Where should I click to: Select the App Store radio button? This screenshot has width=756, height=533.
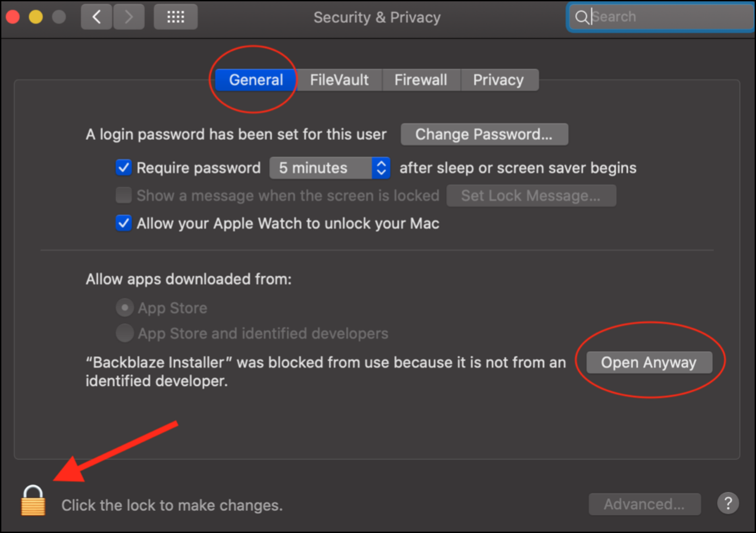[x=125, y=308]
